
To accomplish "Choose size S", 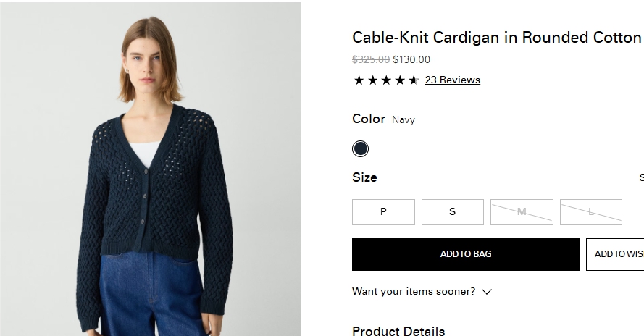I will click(x=452, y=212).
